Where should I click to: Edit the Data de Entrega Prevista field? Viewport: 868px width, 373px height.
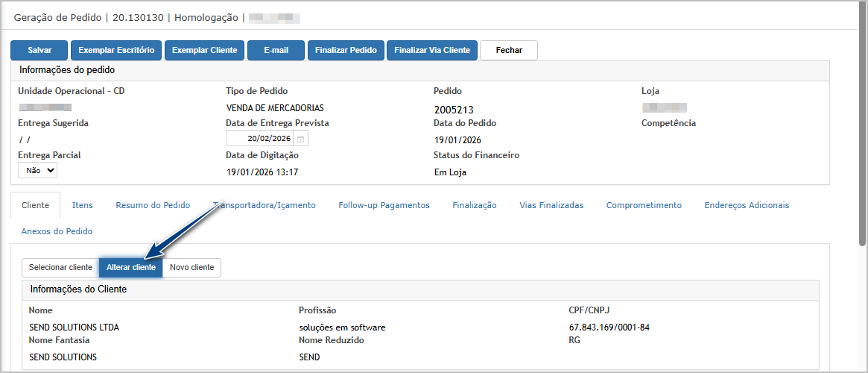pyautogui.click(x=260, y=139)
